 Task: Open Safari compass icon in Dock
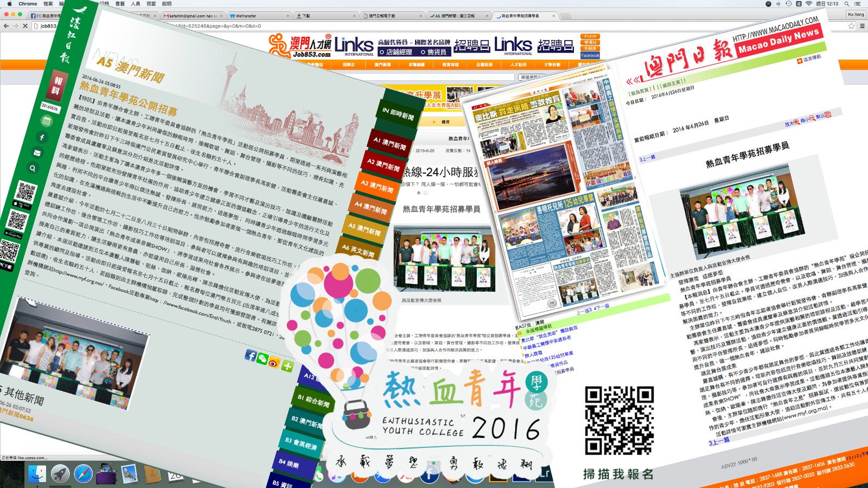pyautogui.click(x=83, y=474)
